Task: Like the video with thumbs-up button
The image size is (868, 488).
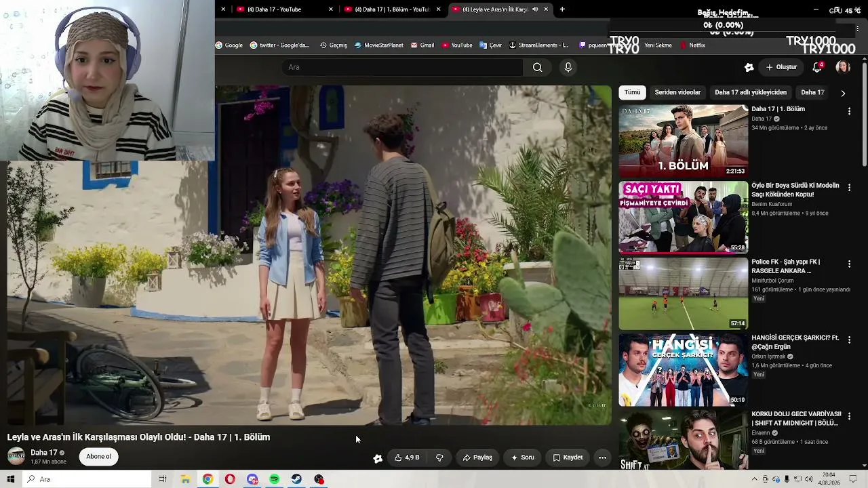Action: pos(407,457)
